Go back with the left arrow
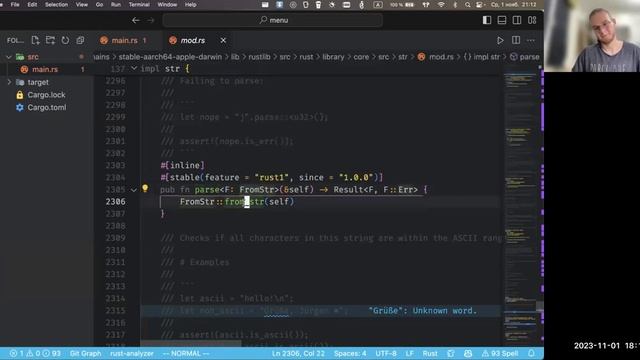Viewport: 640px width, 360px height. point(136,20)
